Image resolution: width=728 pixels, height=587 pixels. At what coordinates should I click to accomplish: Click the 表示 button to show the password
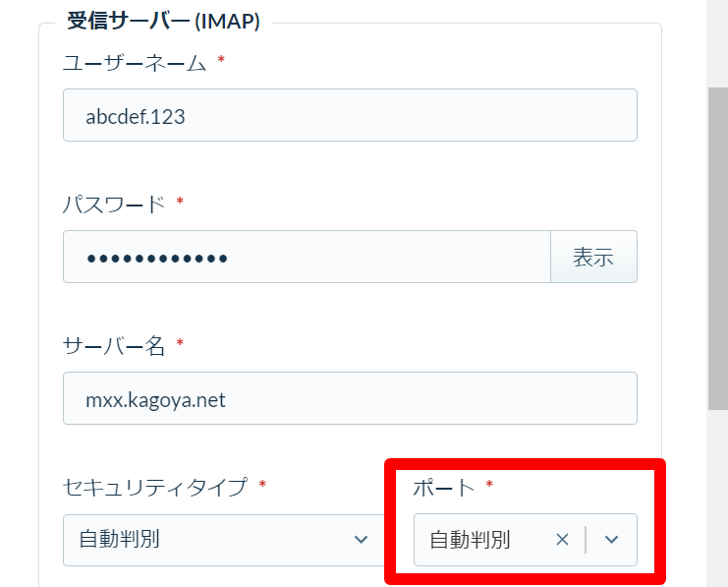[593, 257]
